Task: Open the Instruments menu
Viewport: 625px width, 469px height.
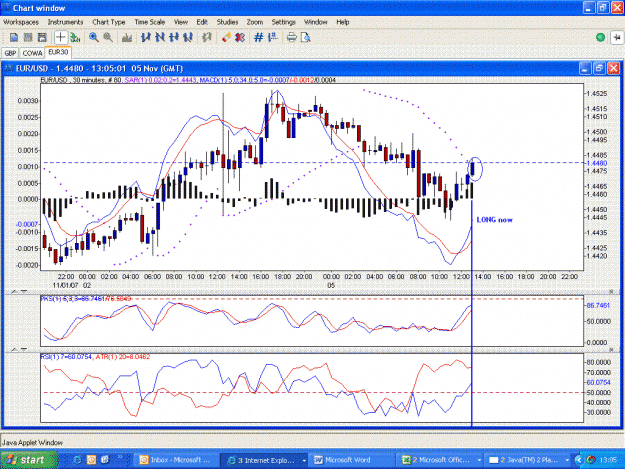Action: pos(65,22)
